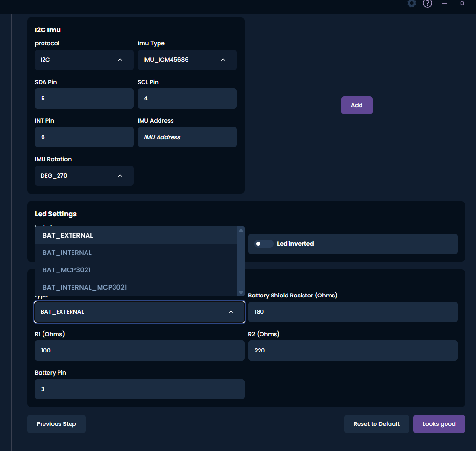
Task: Click the Add button
Action: [357, 105]
